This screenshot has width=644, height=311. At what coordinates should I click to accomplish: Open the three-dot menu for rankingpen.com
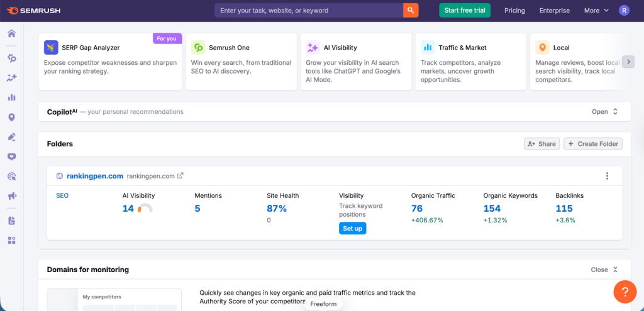click(x=607, y=176)
